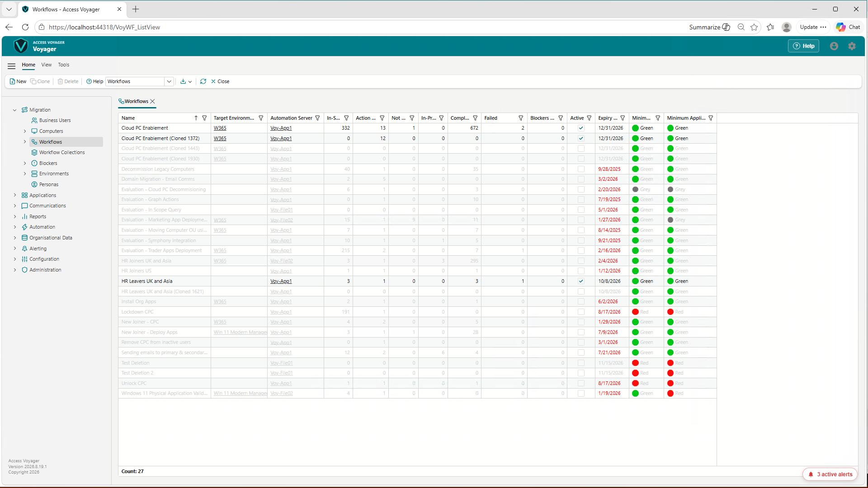Expand the Applications tree node
868x488 pixels.
(15, 196)
